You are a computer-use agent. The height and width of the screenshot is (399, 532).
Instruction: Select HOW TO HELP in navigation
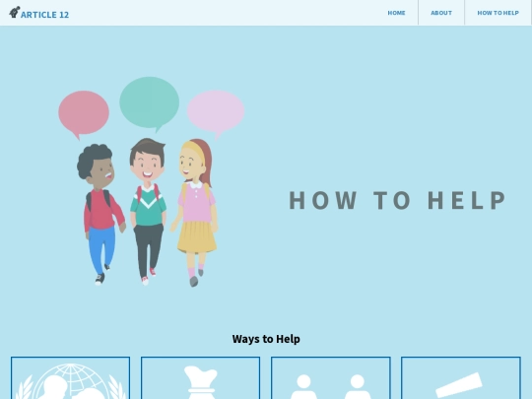498,13
